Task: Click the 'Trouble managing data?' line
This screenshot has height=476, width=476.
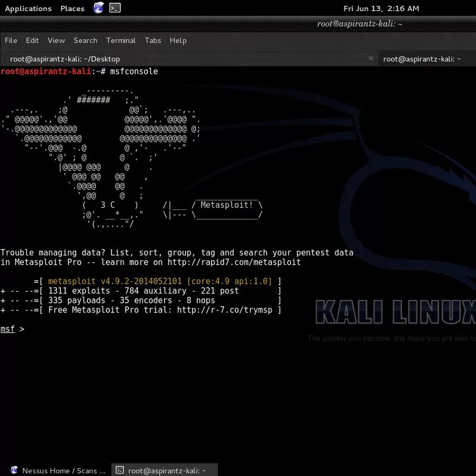Action: click(x=177, y=253)
